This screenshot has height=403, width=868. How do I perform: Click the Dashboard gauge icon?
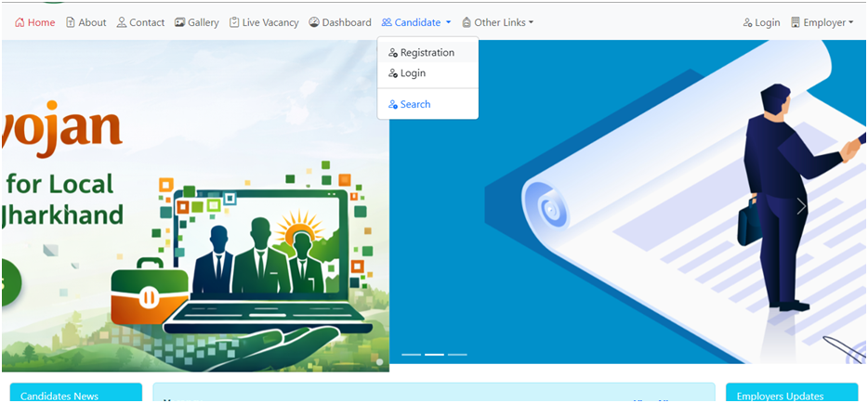(x=314, y=22)
